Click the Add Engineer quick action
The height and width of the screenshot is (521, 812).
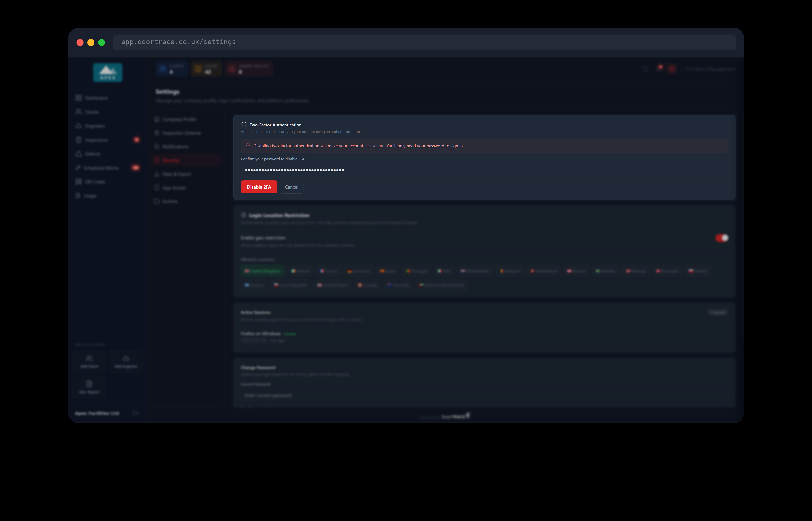click(x=126, y=362)
